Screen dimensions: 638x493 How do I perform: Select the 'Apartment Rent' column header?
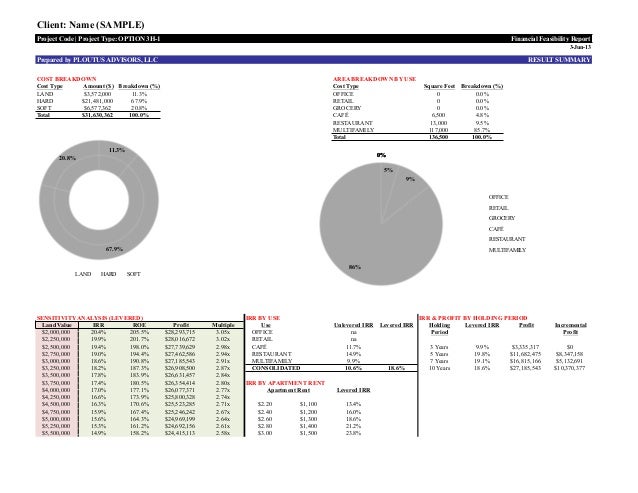[x=288, y=390]
